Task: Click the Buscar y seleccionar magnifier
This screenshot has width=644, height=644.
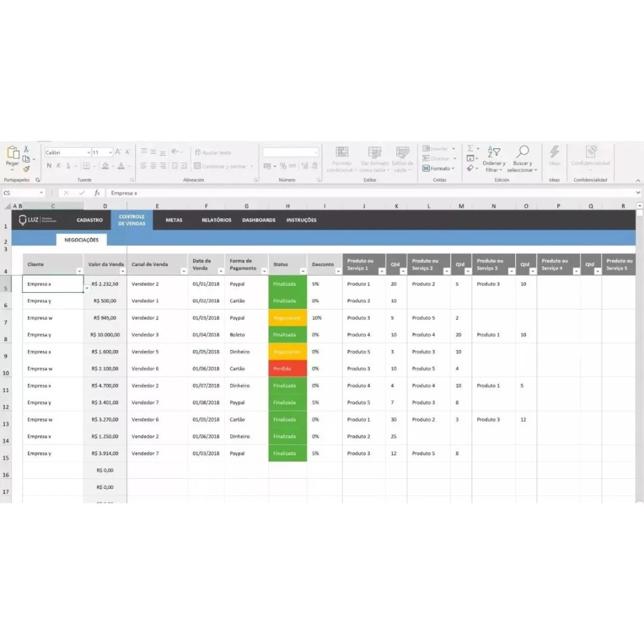Action: click(522, 159)
